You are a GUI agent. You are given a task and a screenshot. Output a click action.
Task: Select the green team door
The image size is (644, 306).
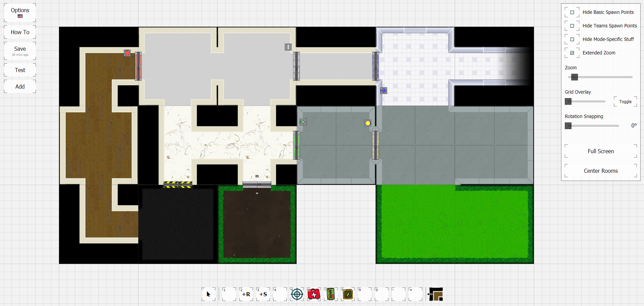296,145
